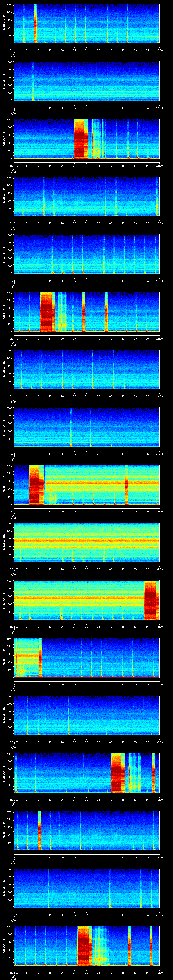Screen dimensions: 173x980
Task: Click the 24:00 end time label
Action: click(159, 108)
